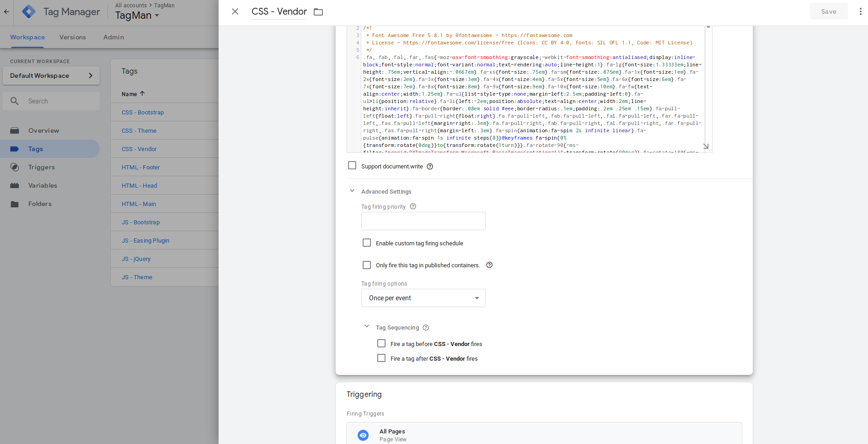Check Only fire this tag in published containers
Image resolution: width=868 pixels, height=444 pixels.
tap(367, 265)
